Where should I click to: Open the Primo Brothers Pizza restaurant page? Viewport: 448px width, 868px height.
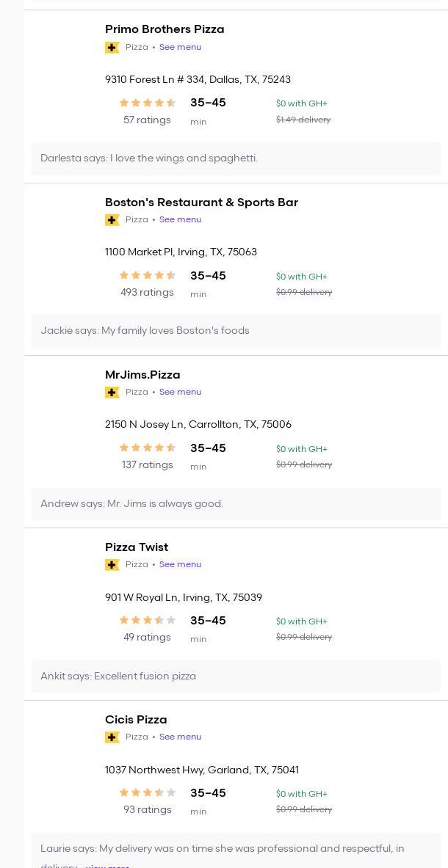click(165, 29)
